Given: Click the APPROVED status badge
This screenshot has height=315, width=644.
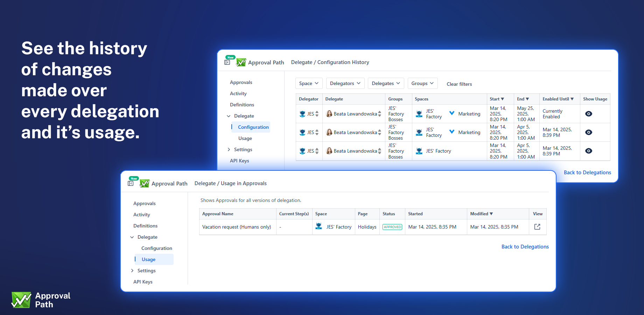Looking at the screenshot, I should (x=392, y=227).
